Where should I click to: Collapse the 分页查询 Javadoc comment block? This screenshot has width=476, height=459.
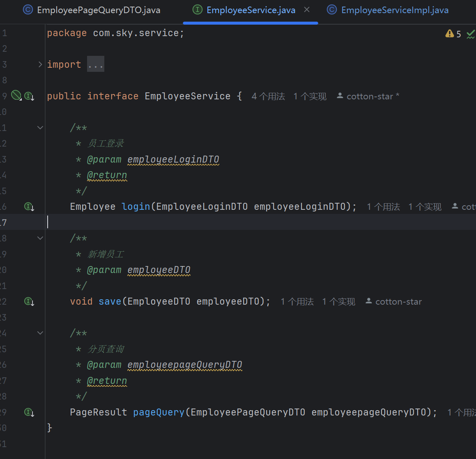tap(40, 333)
